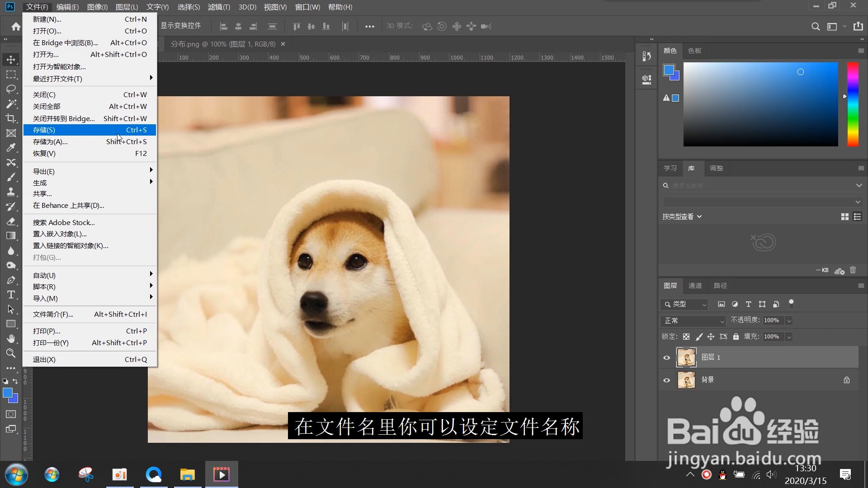Open the search magnifier in top right

[815, 26]
